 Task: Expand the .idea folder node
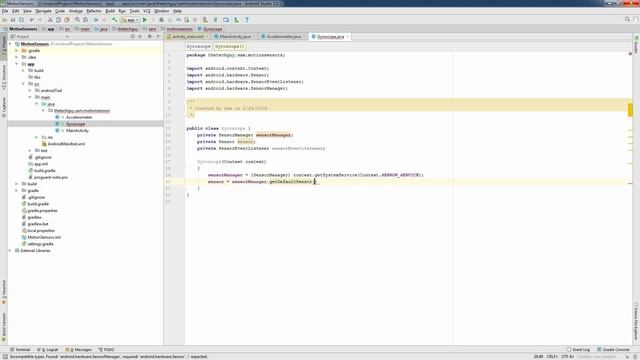point(17,57)
